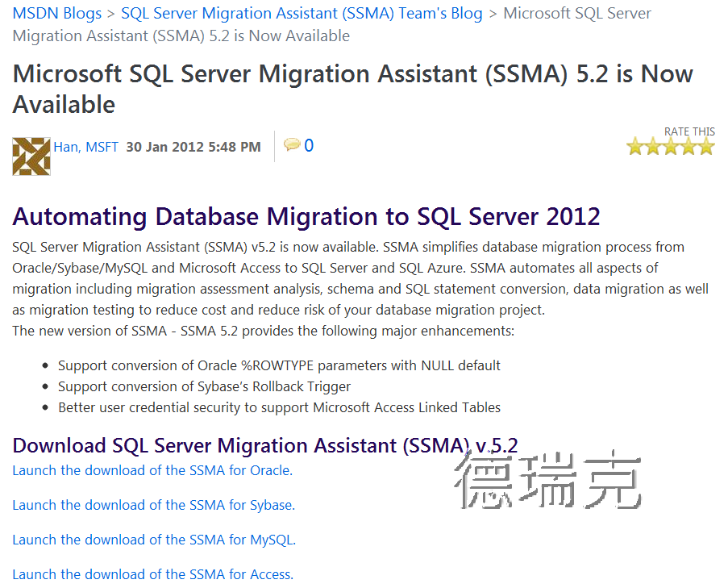Click the RATE THIS label
728x588 pixels.
click(689, 131)
